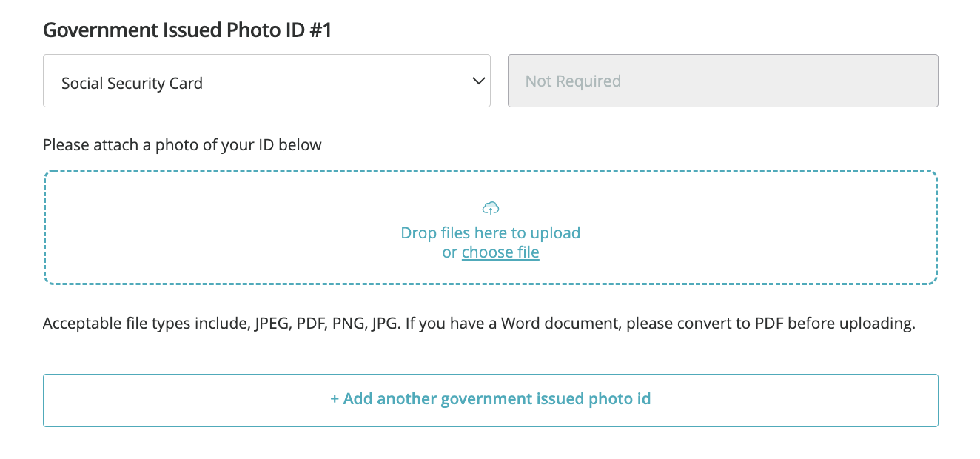Click the 'Government Issued Photo ID #1' heading
The image size is (980, 459).
187,30
